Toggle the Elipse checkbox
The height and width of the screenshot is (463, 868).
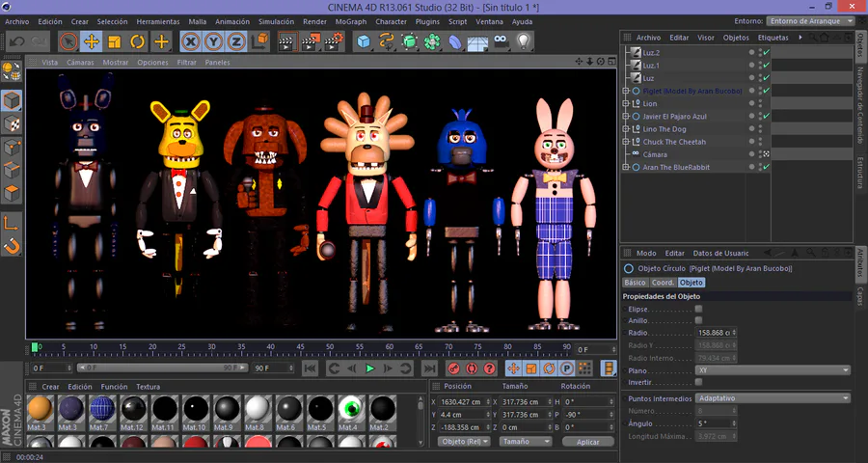coord(698,309)
